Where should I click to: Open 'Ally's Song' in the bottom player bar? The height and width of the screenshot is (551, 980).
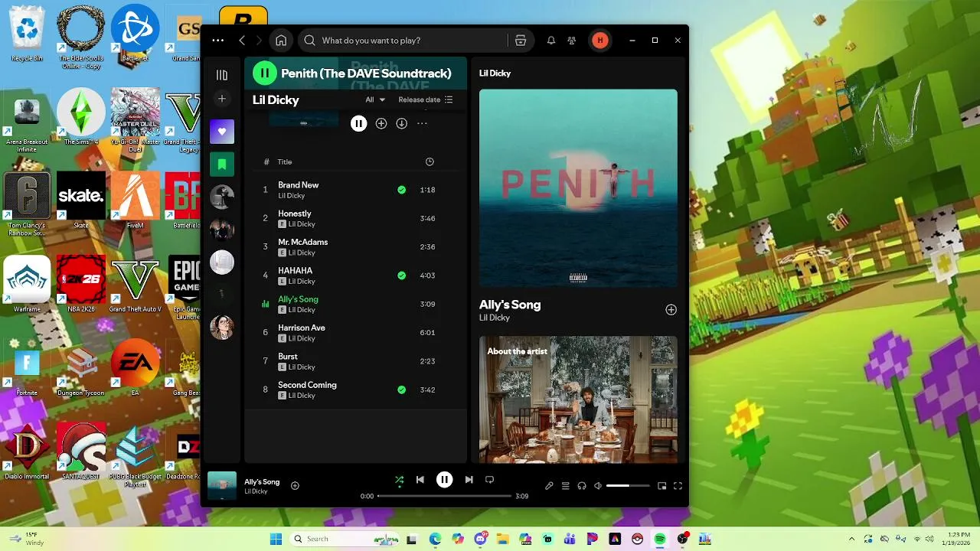(262, 481)
